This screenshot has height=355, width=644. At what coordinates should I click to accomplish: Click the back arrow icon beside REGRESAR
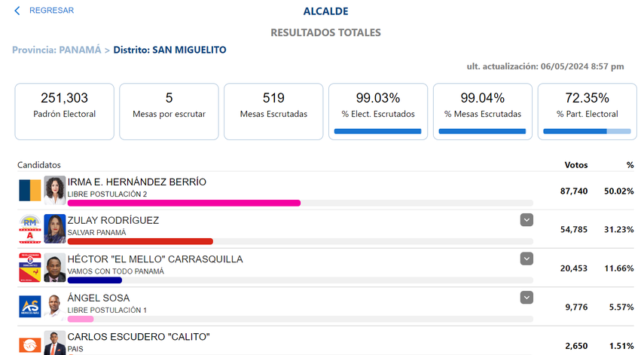pos(17,11)
